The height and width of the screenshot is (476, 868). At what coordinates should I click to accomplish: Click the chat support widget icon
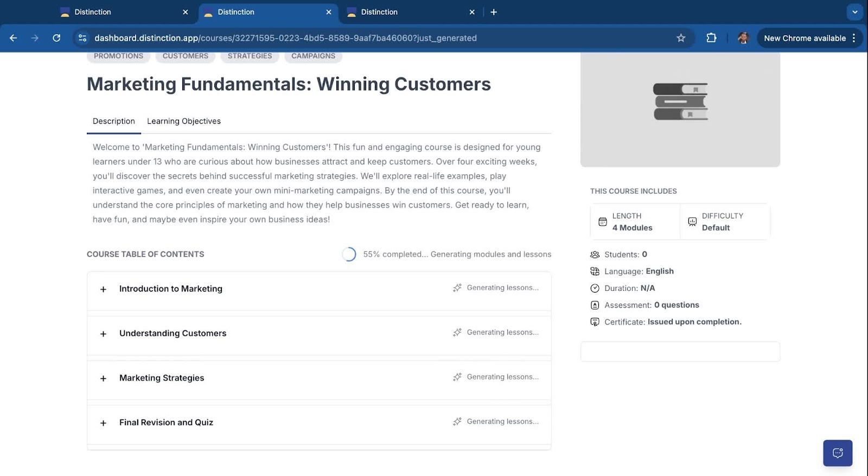click(x=837, y=453)
